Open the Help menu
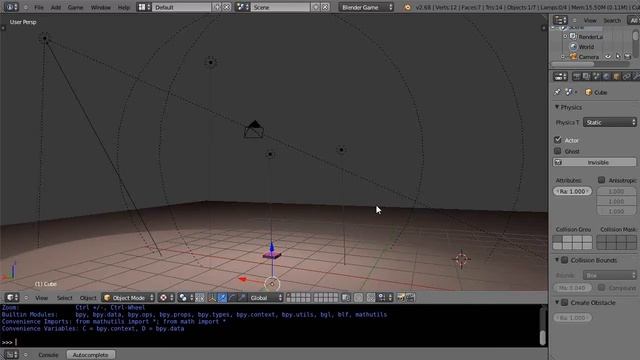The width and height of the screenshot is (640, 360). (x=123, y=7)
